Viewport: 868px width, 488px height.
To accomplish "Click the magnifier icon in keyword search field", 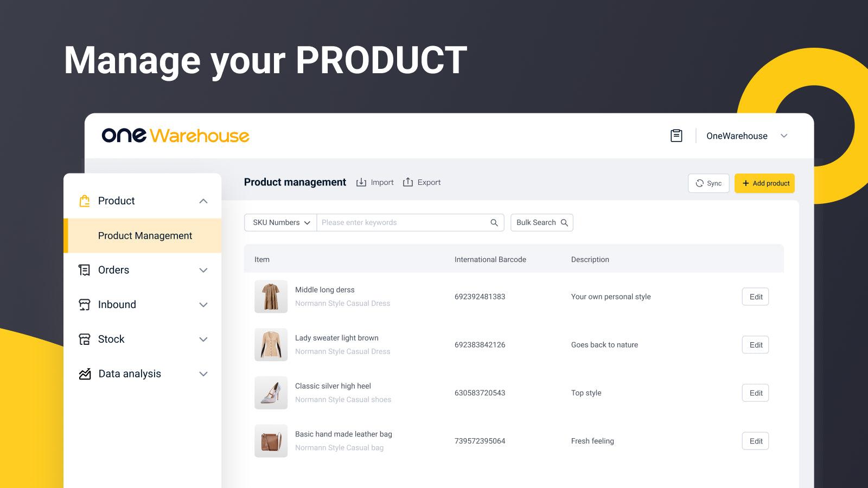I will coord(494,222).
